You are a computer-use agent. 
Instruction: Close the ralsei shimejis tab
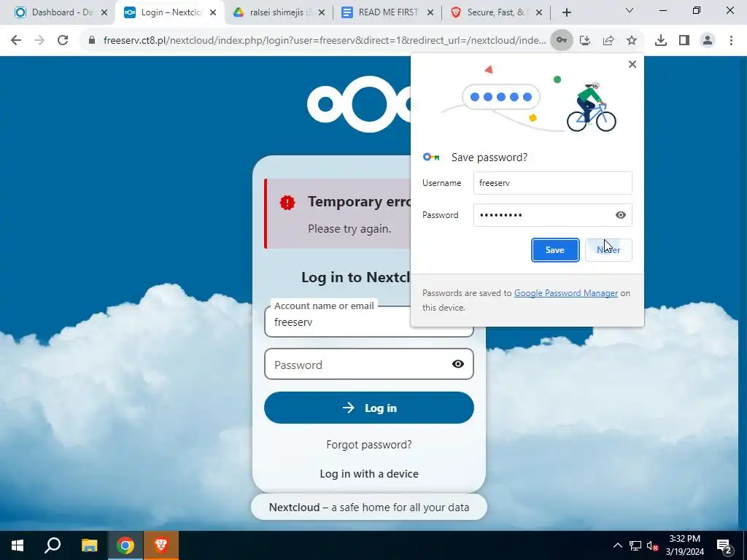coord(322,13)
